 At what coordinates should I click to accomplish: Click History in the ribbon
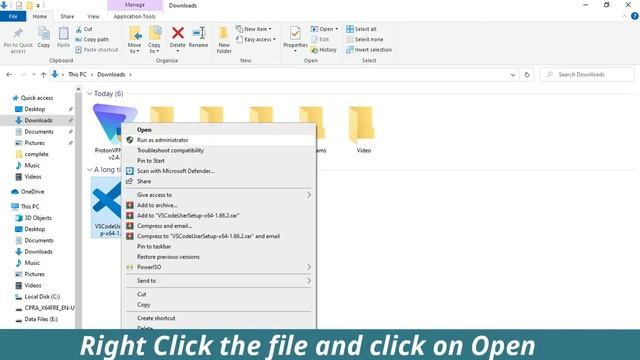(x=324, y=49)
